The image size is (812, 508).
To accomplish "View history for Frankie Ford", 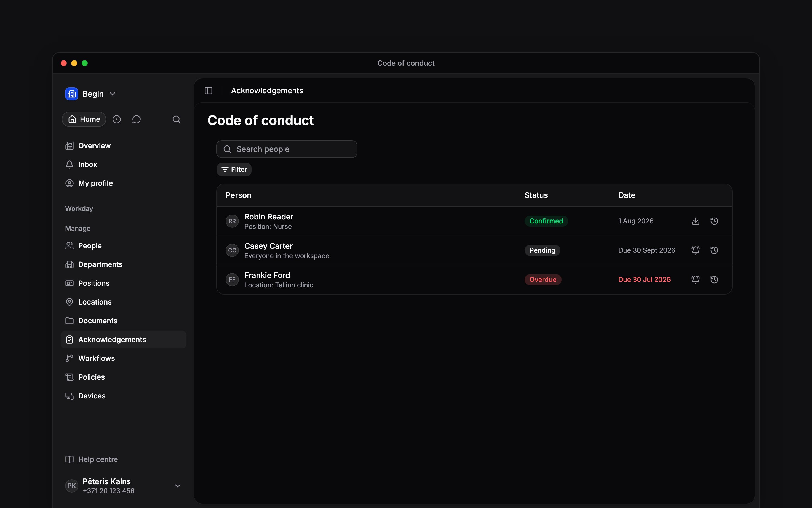I will coord(714,279).
